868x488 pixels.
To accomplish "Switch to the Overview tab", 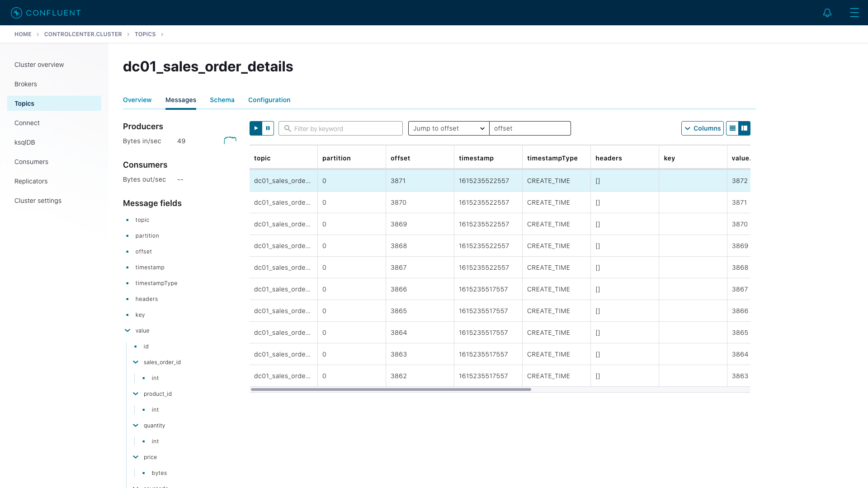I will point(137,100).
